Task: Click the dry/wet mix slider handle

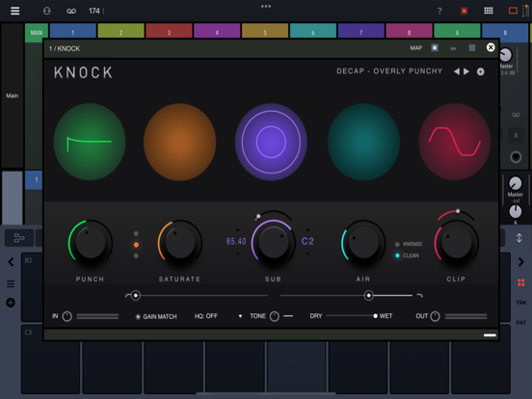Action: click(x=375, y=316)
